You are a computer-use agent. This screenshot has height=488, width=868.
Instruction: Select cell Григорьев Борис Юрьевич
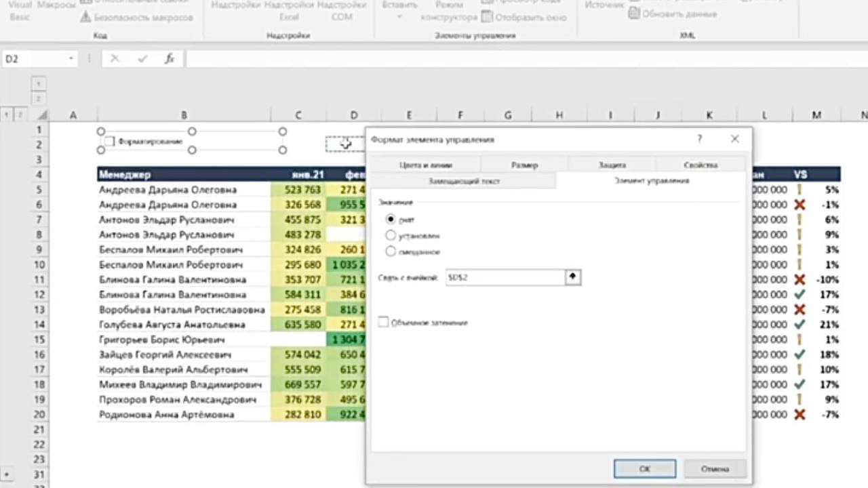point(184,340)
